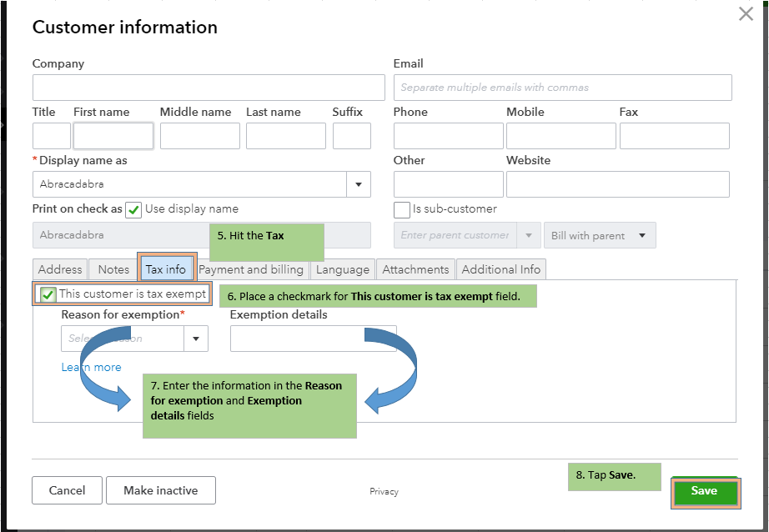Screen dimensions: 769x532
Task: Click Make inactive button
Action: pos(160,490)
